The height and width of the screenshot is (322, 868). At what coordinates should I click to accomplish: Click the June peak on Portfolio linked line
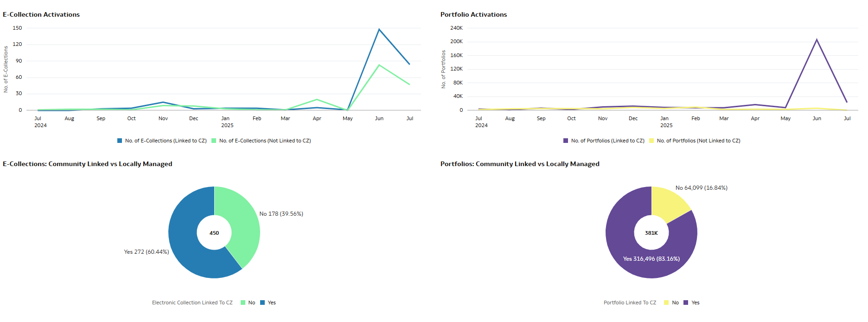click(817, 40)
